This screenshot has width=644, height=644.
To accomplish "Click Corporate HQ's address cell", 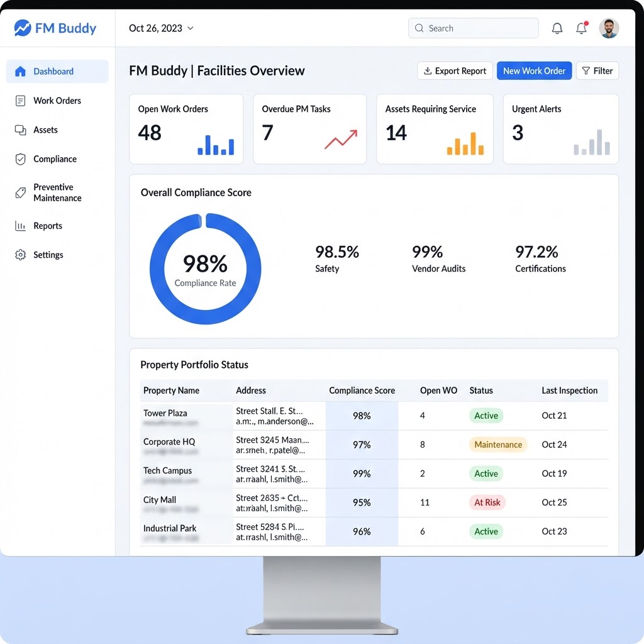I will tap(272, 445).
